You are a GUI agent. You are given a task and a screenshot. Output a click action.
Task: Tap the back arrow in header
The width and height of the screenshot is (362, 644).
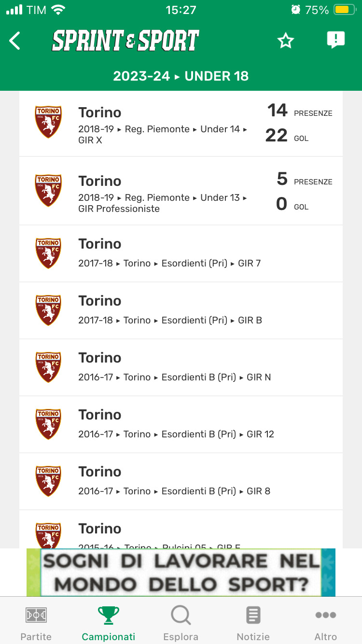tap(15, 41)
